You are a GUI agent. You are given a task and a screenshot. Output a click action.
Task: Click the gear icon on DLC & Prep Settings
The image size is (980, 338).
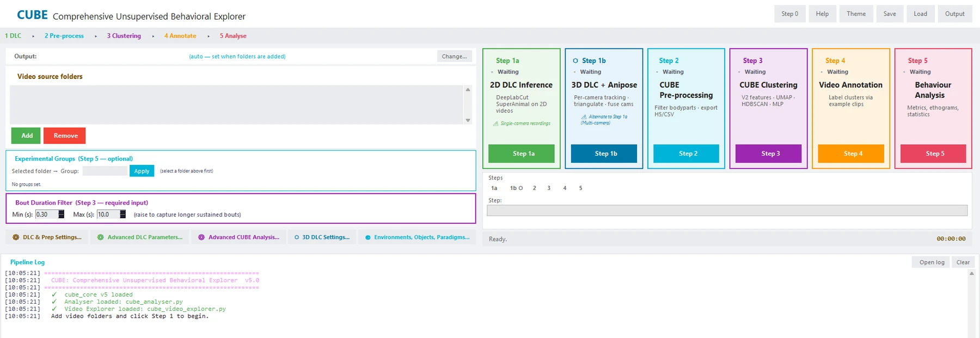(x=16, y=237)
